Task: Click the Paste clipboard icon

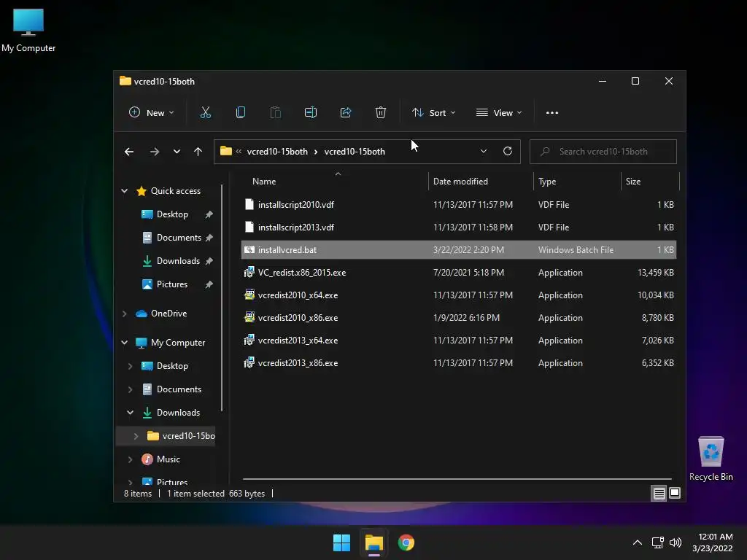Action: 275,112
